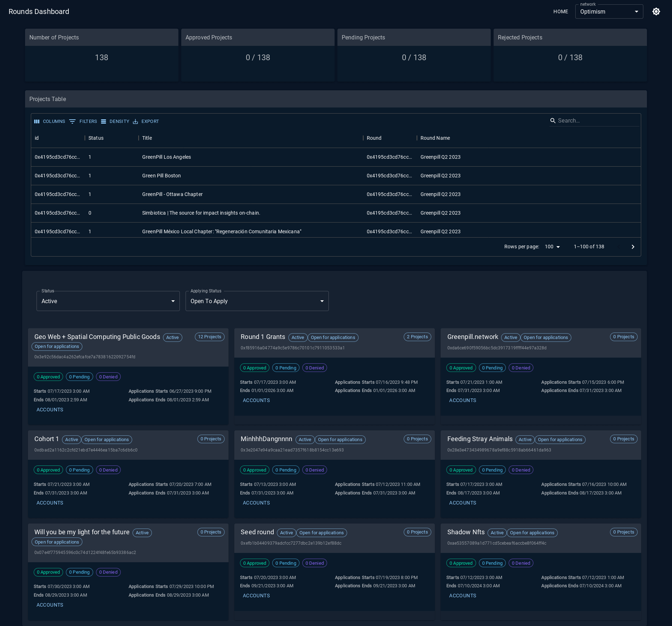The width and height of the screenshot is (672, 626).
Task: Click 0 Denied chip on Cohort 1 card
Action: click(x=108, y=470)
